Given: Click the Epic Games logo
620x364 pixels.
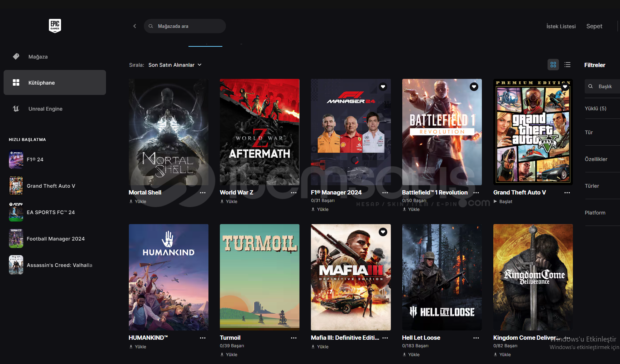Looking at the screenshot, I should coord(55,26).
